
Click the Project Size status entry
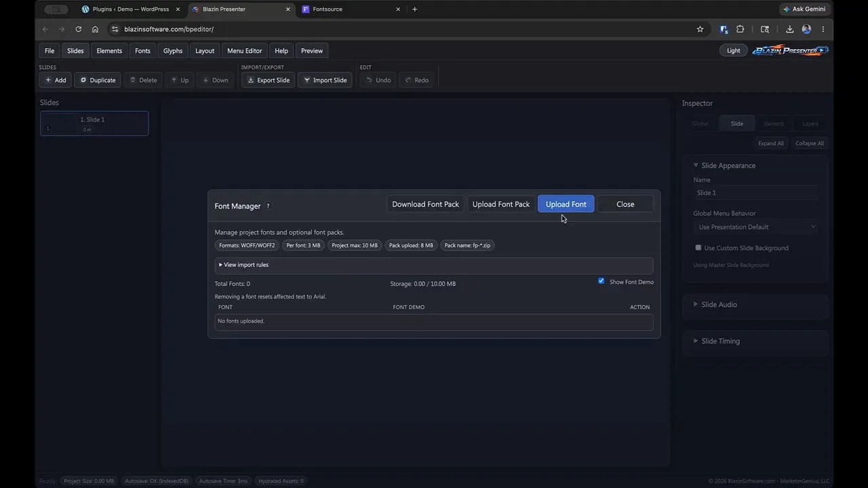click(89, 481)
